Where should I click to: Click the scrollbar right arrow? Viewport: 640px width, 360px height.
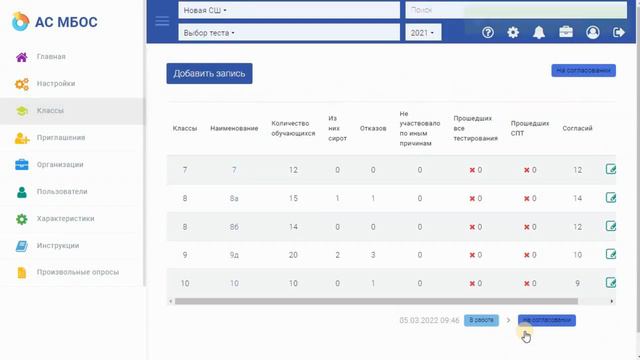click(612, 301)
